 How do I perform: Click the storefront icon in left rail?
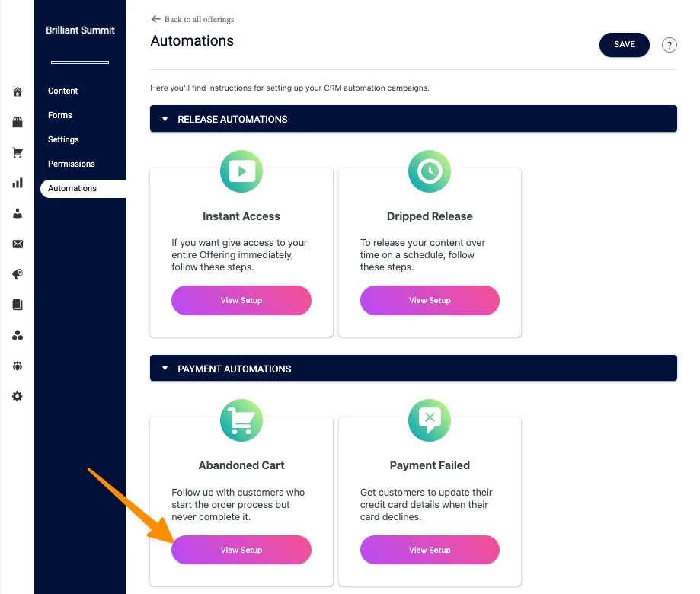(18, 122)
